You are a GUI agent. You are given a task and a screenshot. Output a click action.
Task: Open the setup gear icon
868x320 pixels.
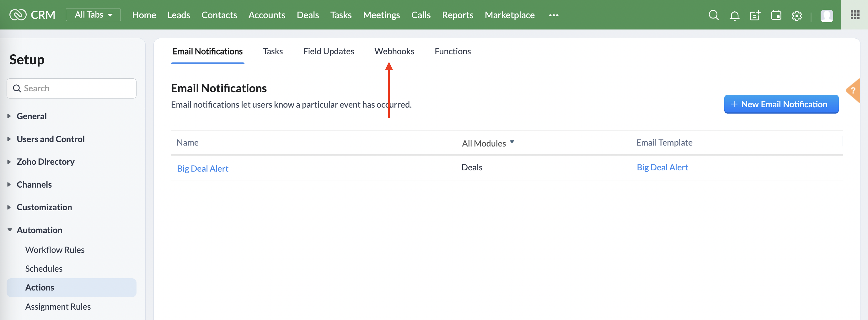796,15
